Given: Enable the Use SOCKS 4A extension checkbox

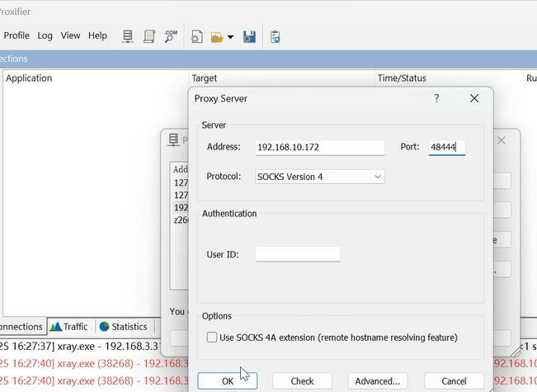Looking at the screenshot, I should click(x=212, y=337).
